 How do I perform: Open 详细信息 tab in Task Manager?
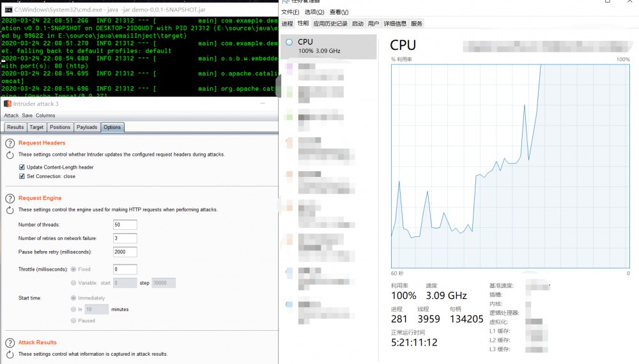tap(395, 24)
